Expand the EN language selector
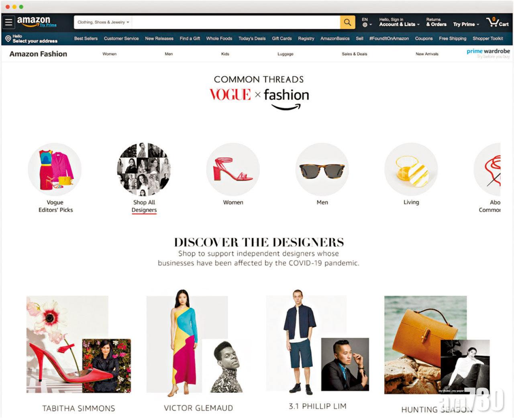The width and height of the screenshot is (514, 420). (x=367, y=22)
